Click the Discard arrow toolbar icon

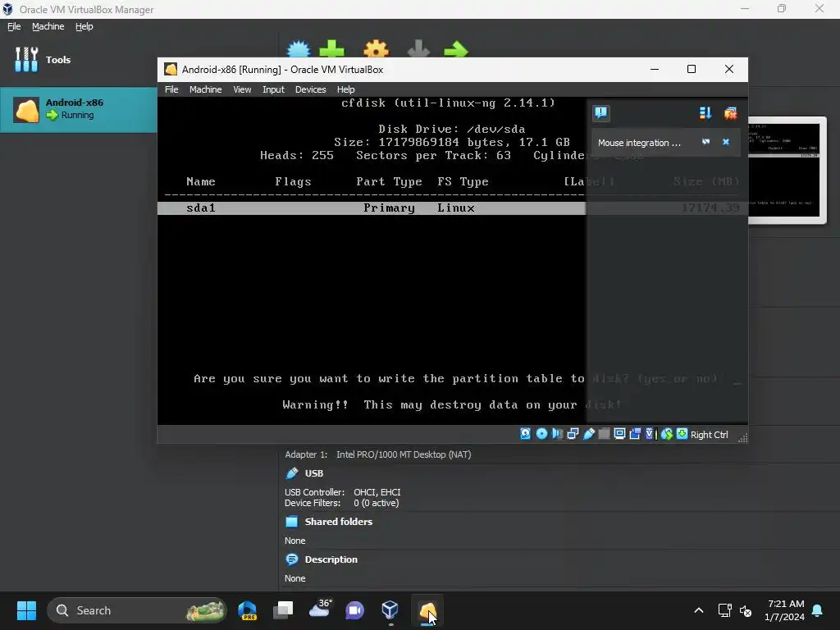tap(418, 49)
